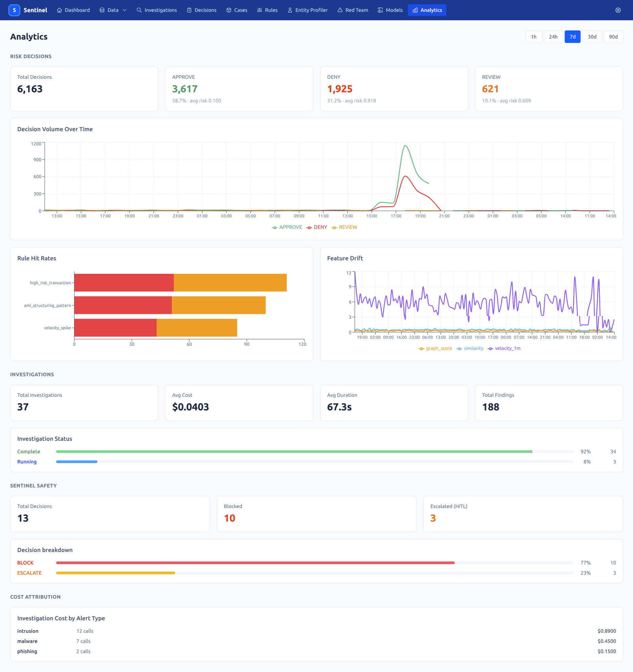Toggle velocity_1m in Feature Drift legend
Viewport: 633px width, 672px height.
(x=504, y=349)
